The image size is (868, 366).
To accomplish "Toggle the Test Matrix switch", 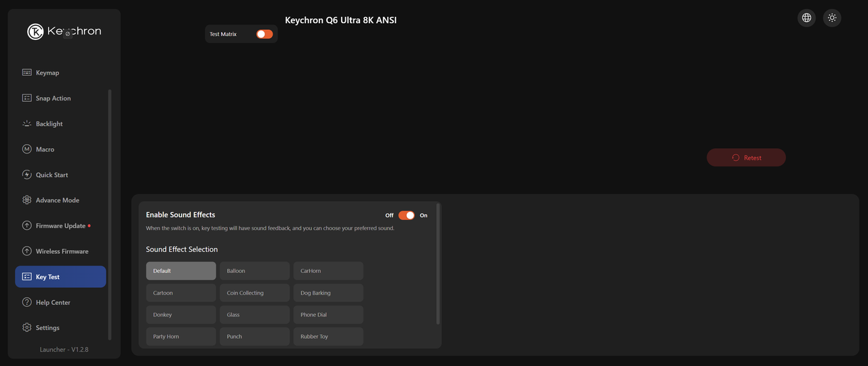I will pyautogui.click(x=264, y=34).
